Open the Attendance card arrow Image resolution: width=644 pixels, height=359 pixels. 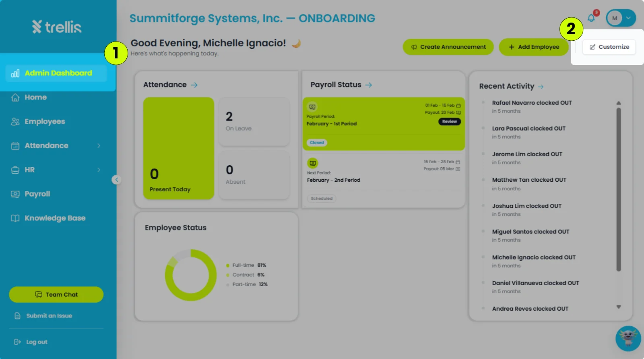tap(194, 85)
